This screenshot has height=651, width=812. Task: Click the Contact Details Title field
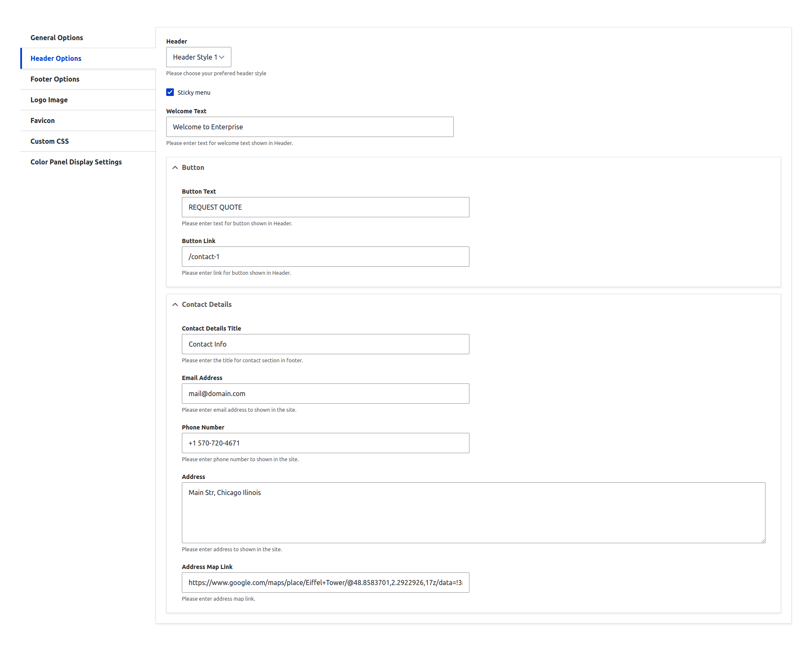click(325, 344)
